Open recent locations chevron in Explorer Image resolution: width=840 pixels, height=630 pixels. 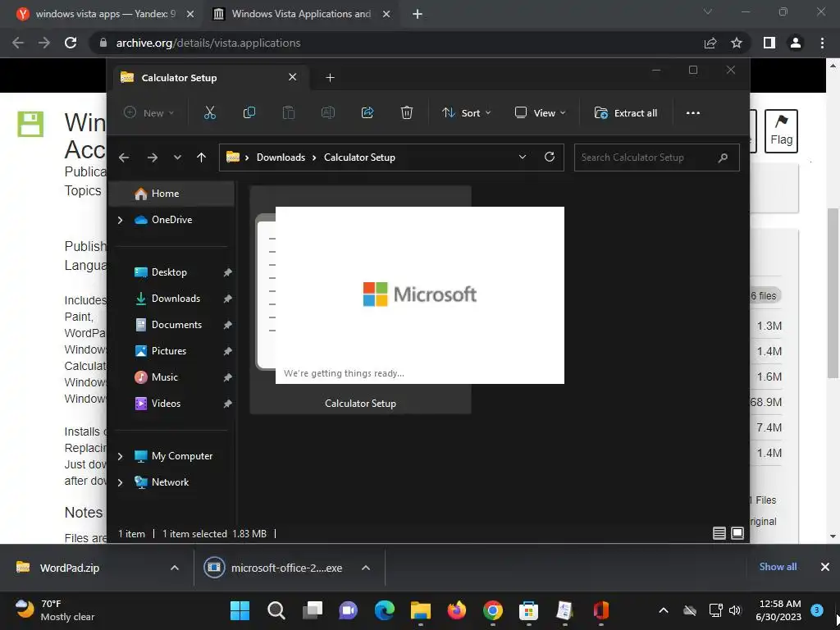(177, 157)
